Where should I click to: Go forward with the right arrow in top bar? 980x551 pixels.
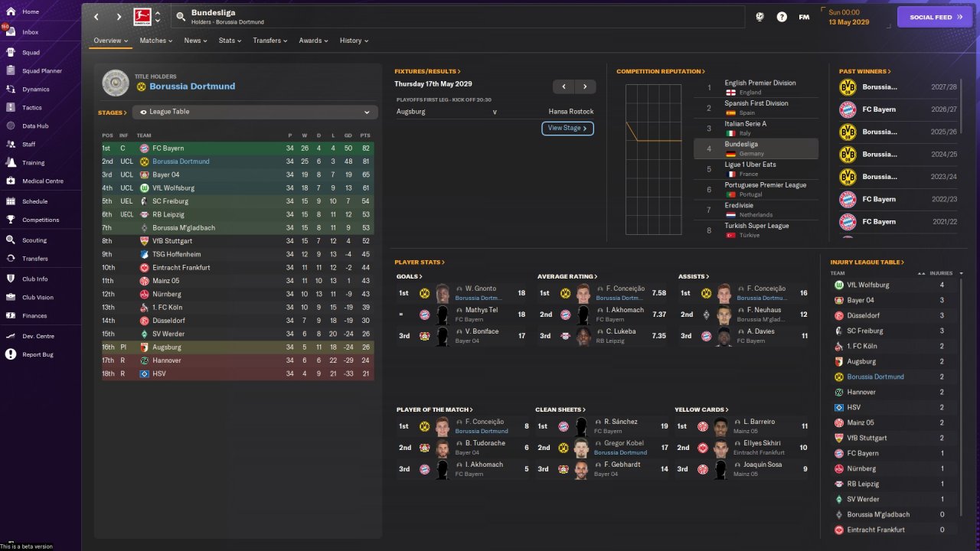pos(119,17)
